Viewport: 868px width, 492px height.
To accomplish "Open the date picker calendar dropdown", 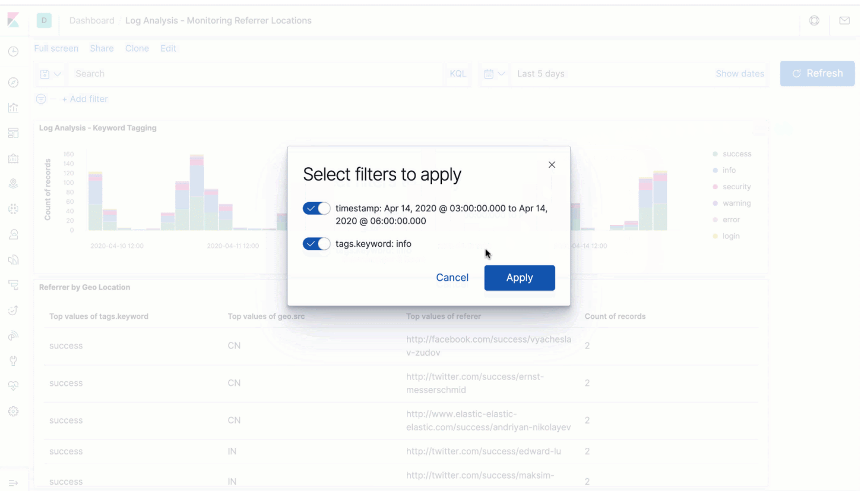I will click(x=495, y=74).
